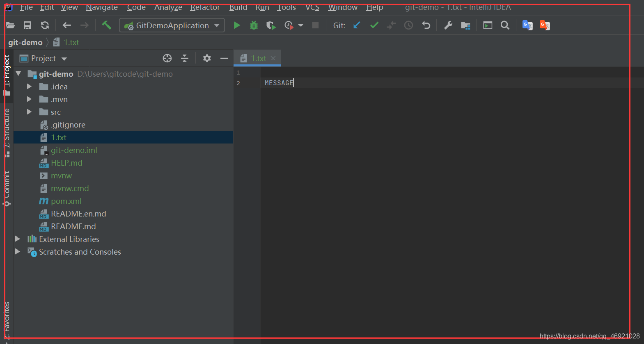Open the Refactor menu
The image size is (644, 344).
tap(205, 7)
